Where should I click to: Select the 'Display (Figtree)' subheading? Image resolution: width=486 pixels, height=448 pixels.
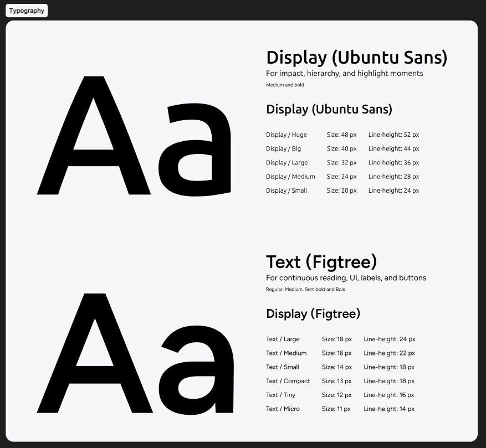[x=313, y=314]
